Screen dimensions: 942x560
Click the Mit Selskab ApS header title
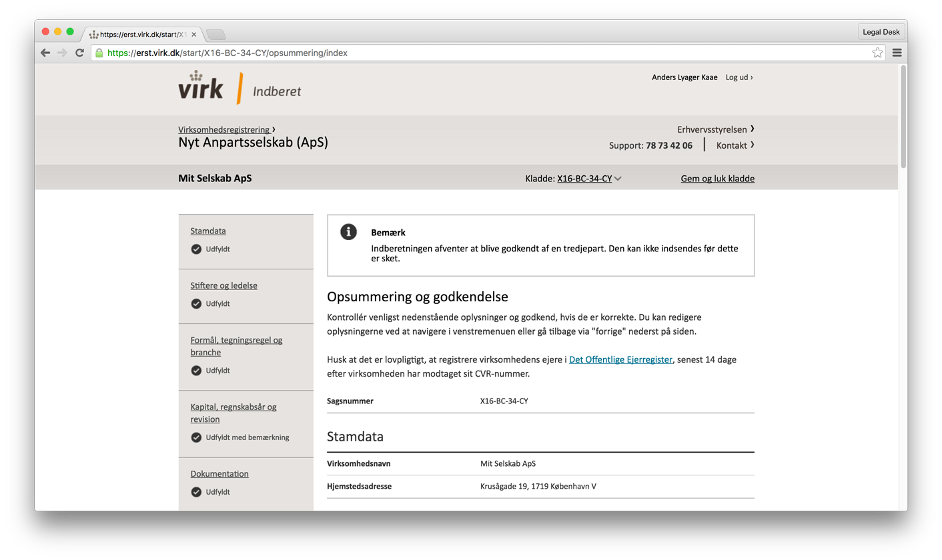215,179
